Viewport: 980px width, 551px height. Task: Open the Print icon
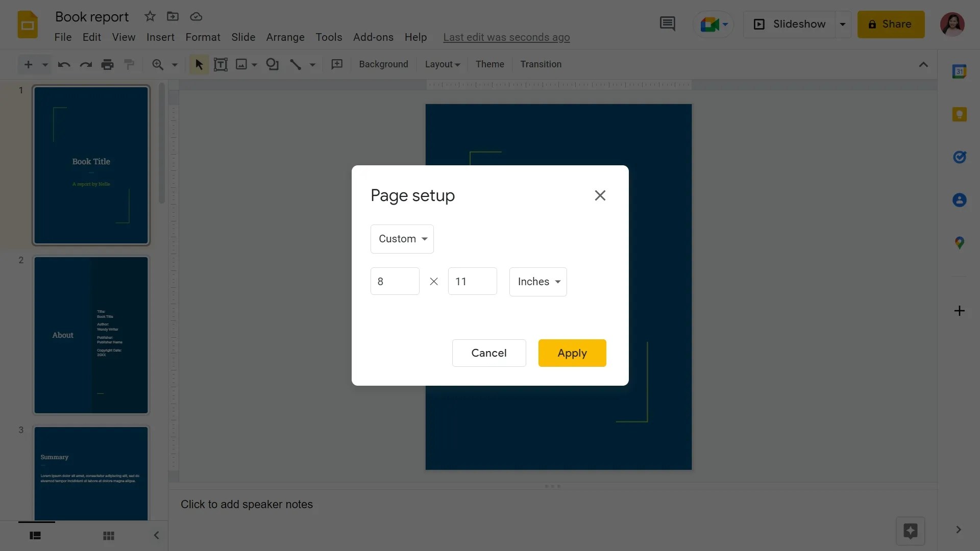pyautogui.click(x=107, y=64)
